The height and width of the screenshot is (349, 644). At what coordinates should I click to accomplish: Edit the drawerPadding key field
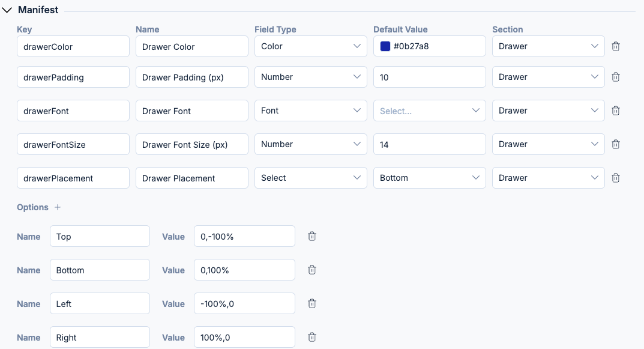pyautogui.click(x=73, y=77)
